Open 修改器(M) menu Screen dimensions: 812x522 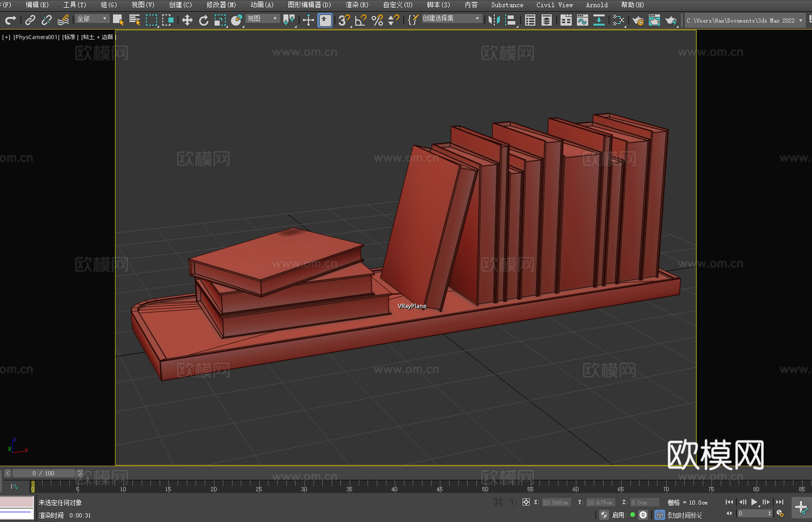click(221, 5)
